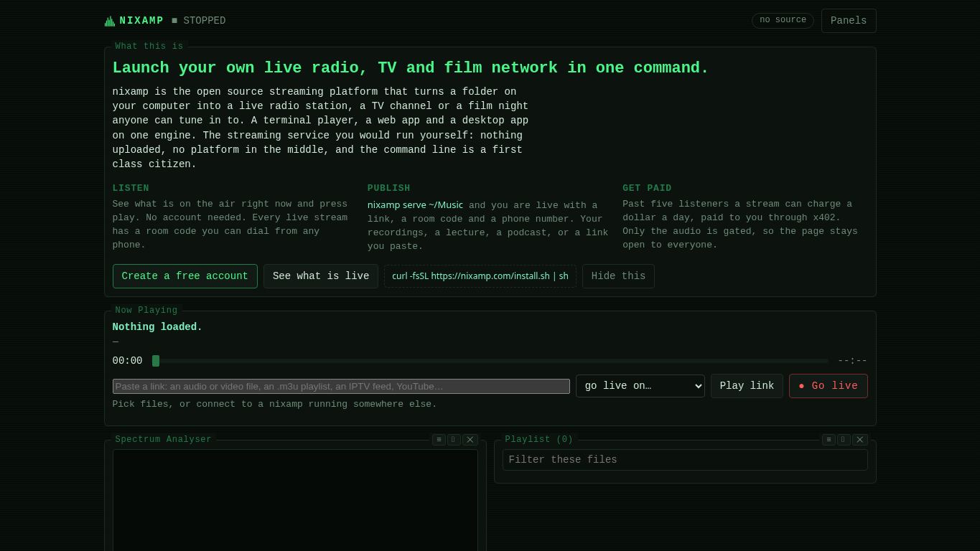Click the no source badge

click(x=783, y=20)
